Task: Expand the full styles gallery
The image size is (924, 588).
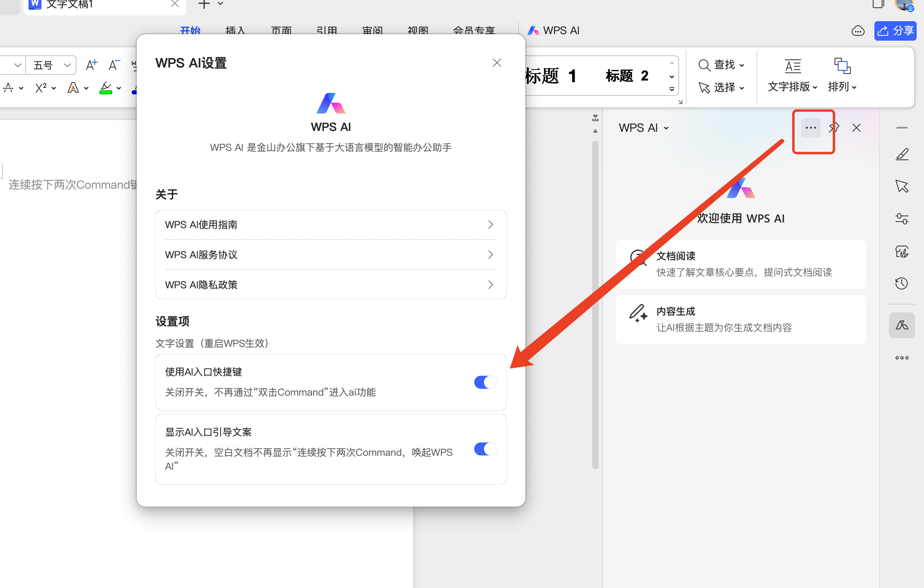Action: point(671,89)
